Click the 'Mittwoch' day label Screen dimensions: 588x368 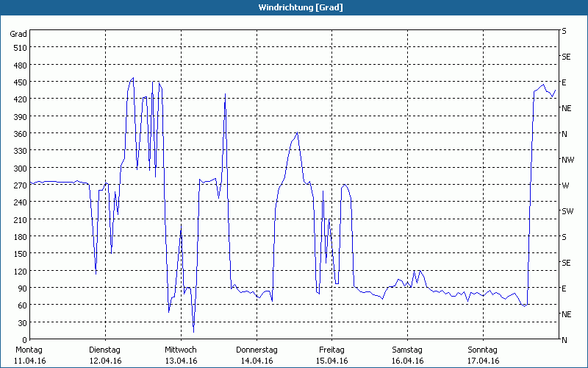(180, 350)
